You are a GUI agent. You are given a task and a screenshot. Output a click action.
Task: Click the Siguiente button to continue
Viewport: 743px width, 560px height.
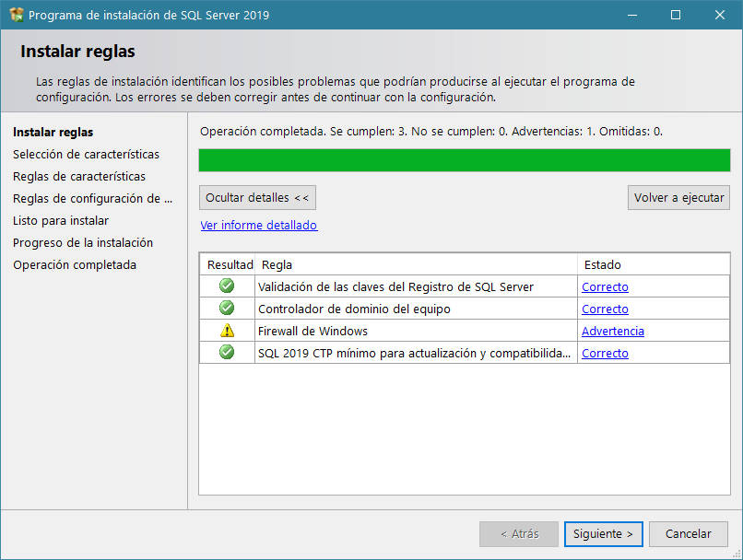(603, 533)
